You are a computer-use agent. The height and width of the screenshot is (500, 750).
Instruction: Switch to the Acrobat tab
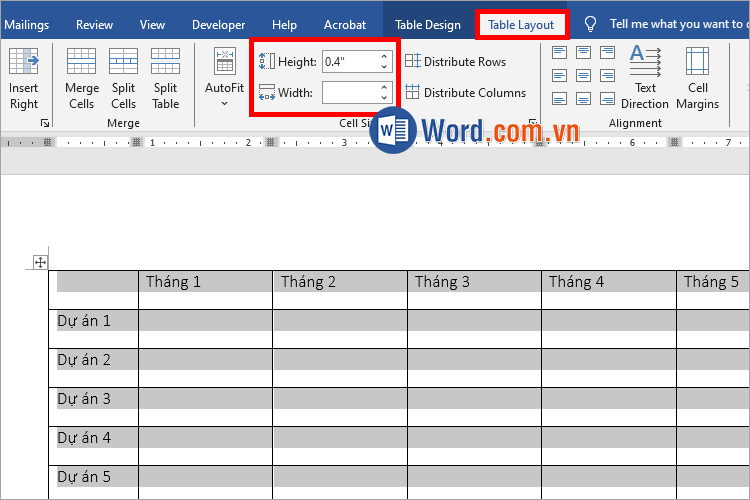click(344, 25)
